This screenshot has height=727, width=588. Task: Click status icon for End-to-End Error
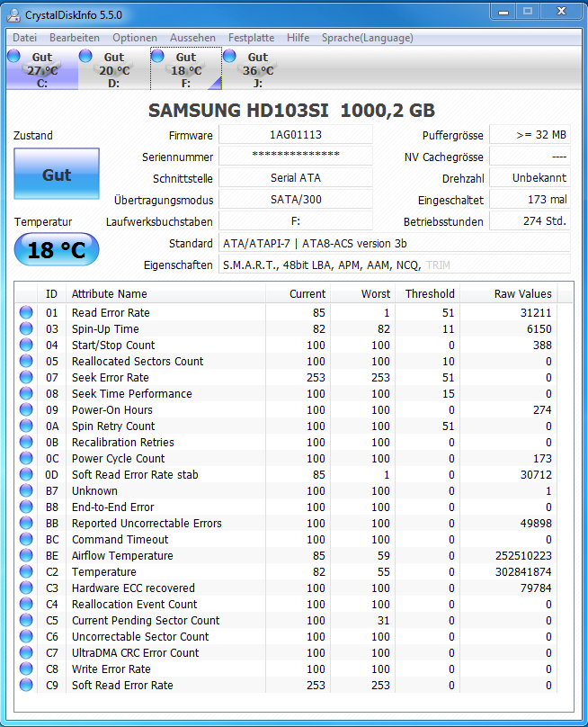[x=26, y=507]
